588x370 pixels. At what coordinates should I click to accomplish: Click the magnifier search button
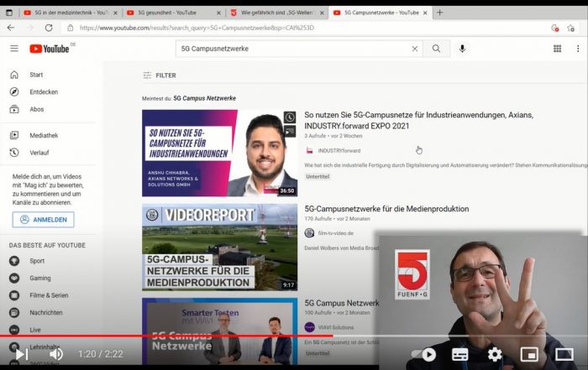click(436, 49)
